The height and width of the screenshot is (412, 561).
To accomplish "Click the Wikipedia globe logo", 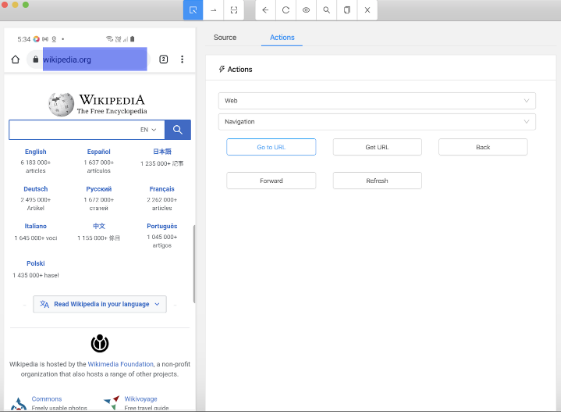I will coord(61,104).
